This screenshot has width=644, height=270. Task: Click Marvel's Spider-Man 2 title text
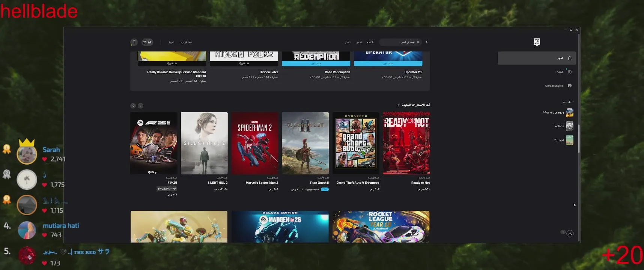click(x=262, y=183)
